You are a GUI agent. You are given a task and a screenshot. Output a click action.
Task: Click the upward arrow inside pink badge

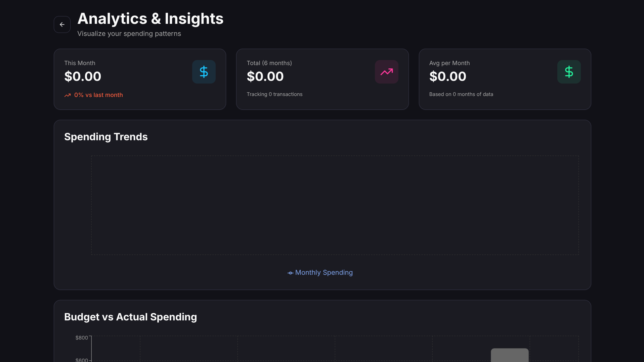coord(386,71)
